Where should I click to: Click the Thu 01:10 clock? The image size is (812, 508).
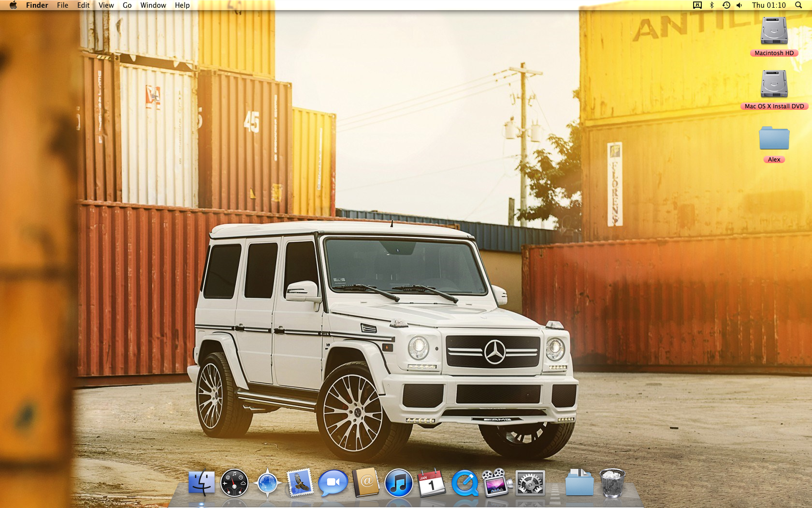tap(769, 5)
